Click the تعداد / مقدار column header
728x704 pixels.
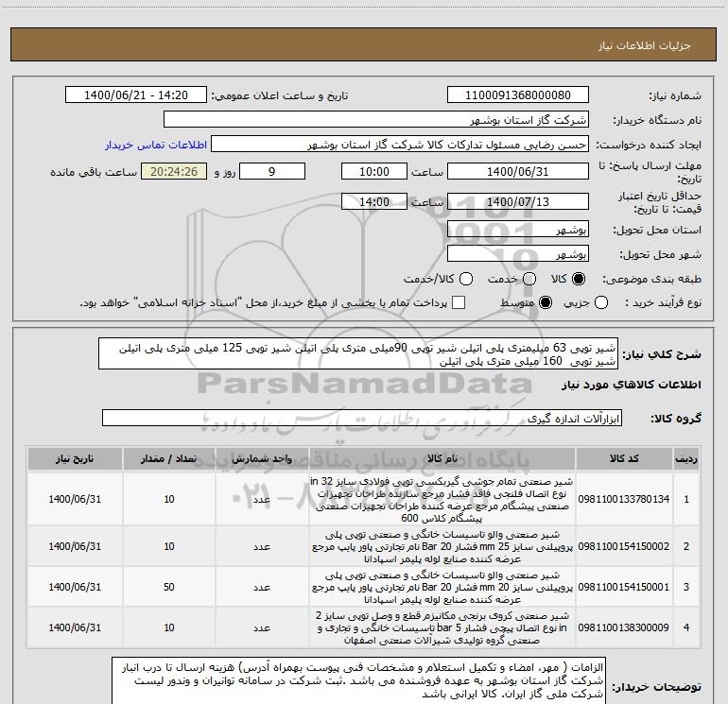click(169, 459)
